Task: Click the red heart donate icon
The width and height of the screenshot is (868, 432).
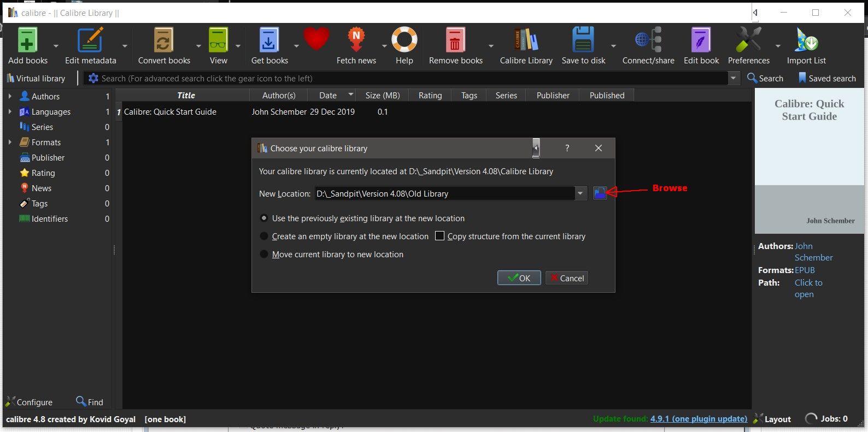Action: tap(316, 39)
